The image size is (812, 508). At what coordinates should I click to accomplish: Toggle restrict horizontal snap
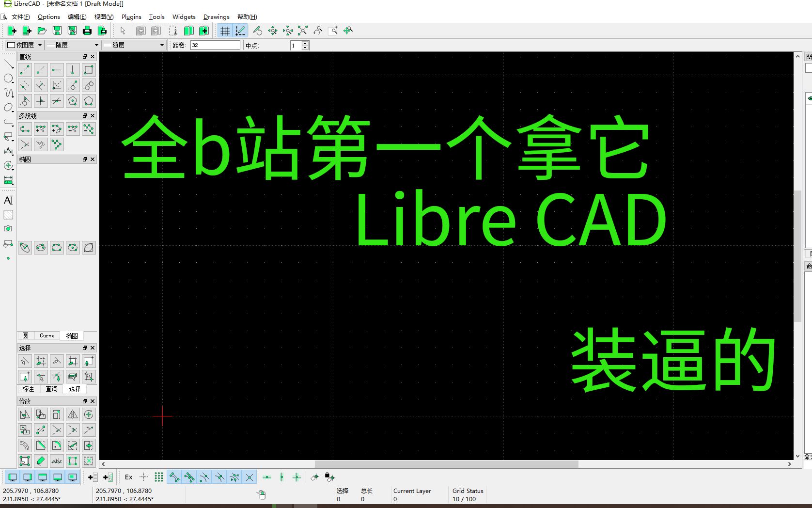(267, 477)
